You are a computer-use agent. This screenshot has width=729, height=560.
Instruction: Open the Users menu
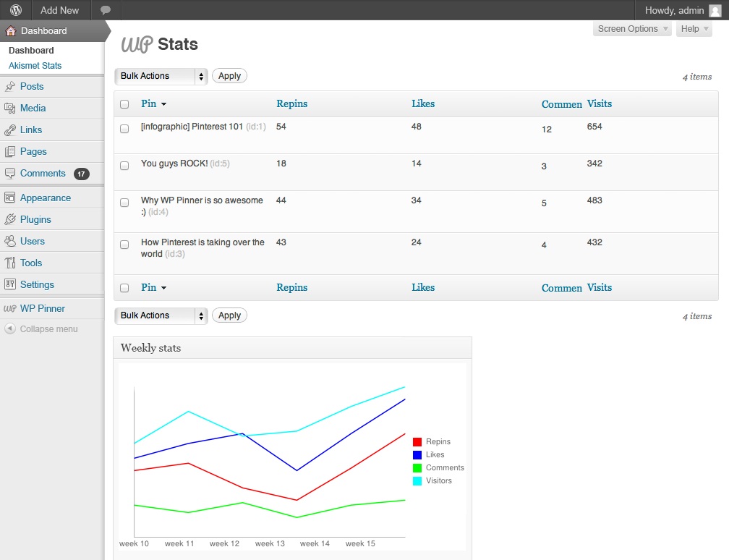click(33, 241)
